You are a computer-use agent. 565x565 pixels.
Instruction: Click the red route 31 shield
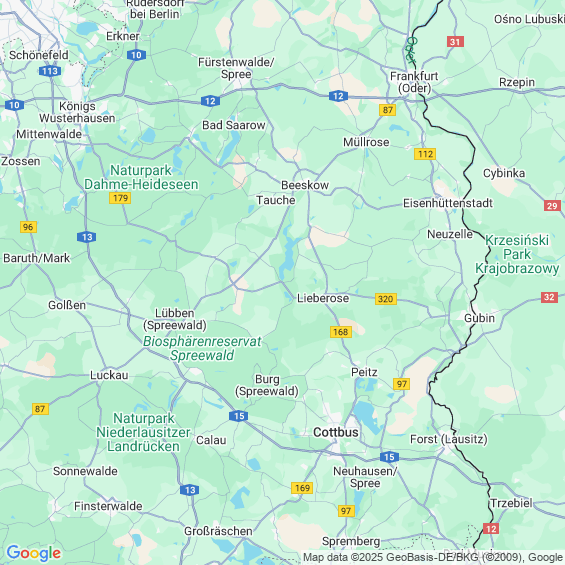click(455, 42)
